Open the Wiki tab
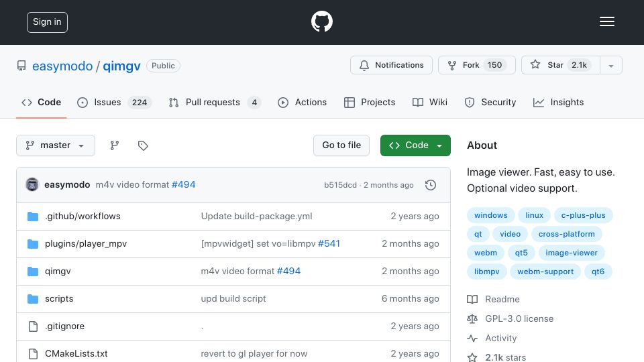644x362 pixels. pos(430,102)
